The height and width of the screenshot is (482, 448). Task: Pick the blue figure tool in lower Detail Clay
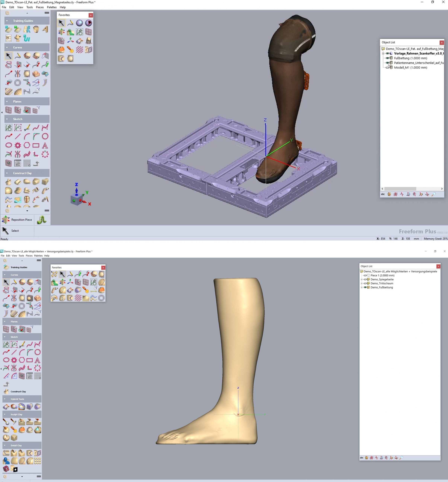pos(6,461)
